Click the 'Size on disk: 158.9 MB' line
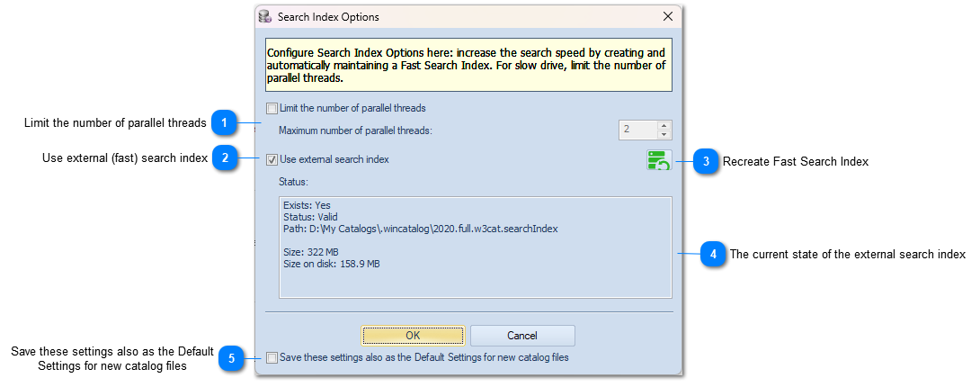Viewport: 980px width, 387px height. click(x=332, y=264)
